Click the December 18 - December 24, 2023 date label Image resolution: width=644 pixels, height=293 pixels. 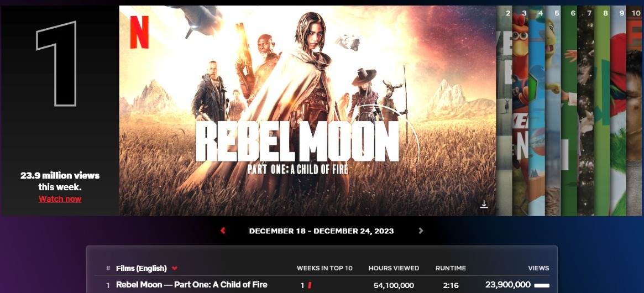[x=321, y=231]
